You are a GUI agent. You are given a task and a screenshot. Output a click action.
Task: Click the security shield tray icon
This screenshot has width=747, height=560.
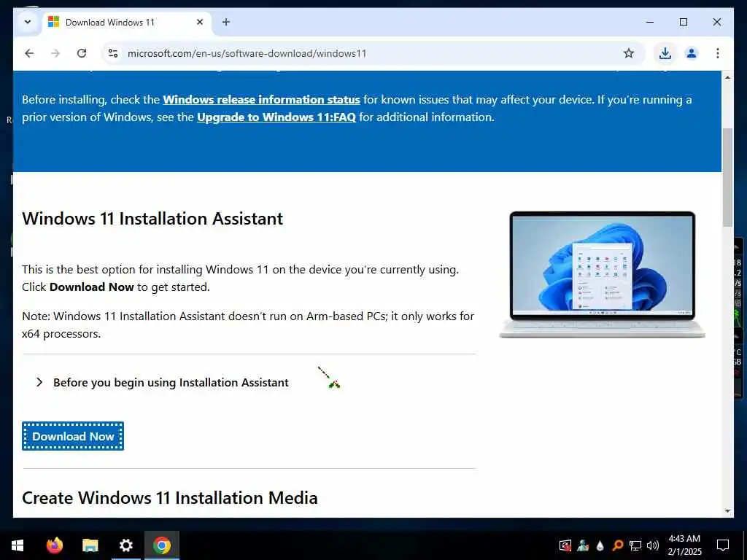pos(565,545)
